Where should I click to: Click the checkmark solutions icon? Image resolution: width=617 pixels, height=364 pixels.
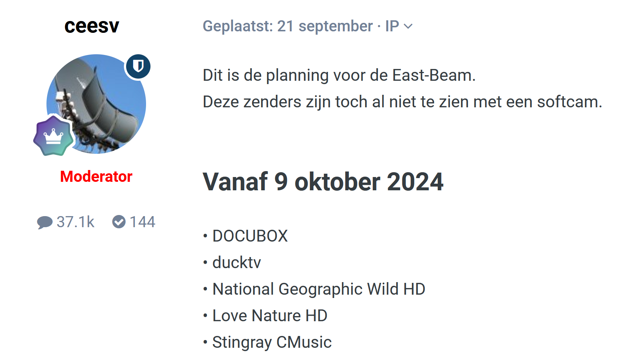tap(119, 222)
